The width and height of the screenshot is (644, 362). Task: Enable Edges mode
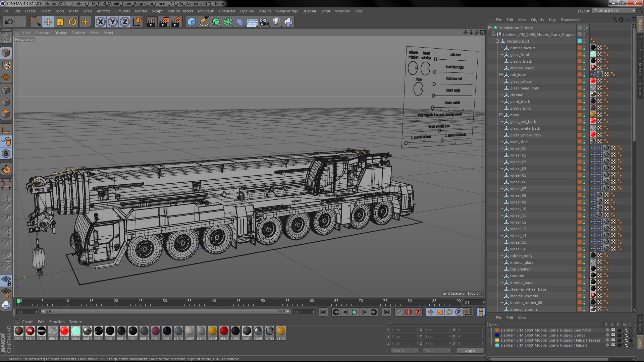(6, 102)
